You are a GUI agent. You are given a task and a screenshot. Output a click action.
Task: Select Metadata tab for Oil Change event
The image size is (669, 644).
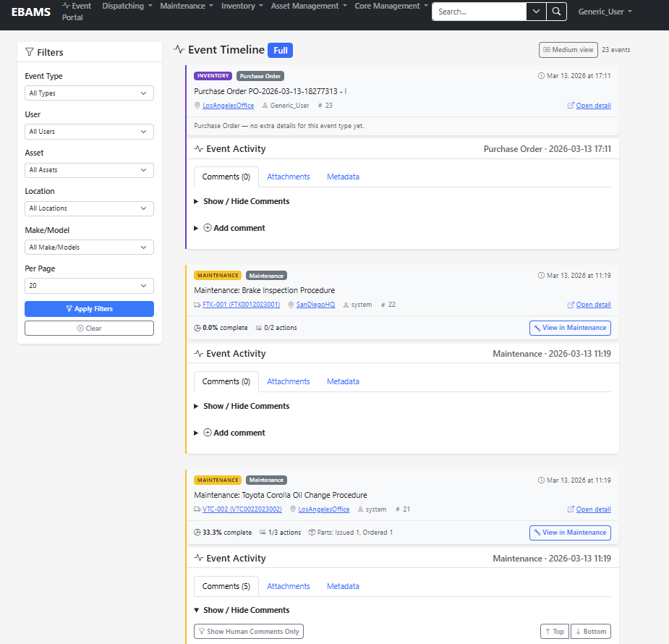[x=343, y=586]
